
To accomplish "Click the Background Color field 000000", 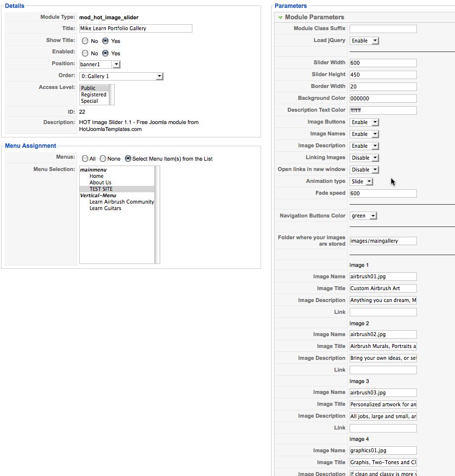I will 383,98.
